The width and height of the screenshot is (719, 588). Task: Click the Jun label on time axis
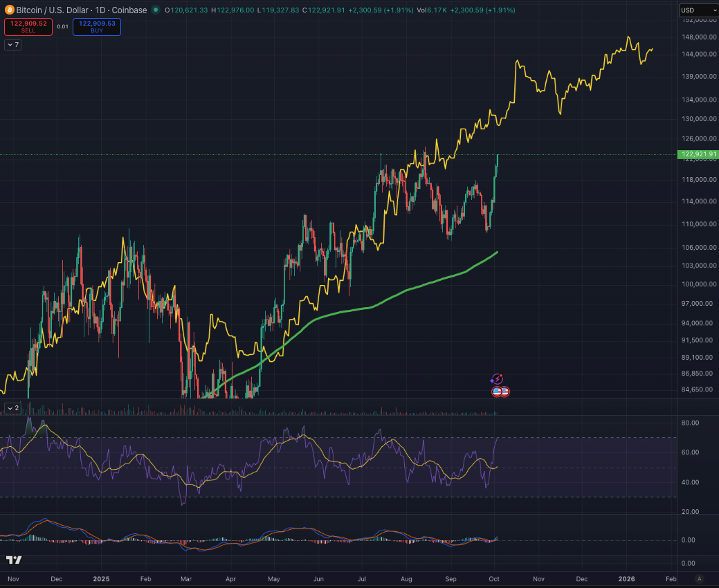318,579
